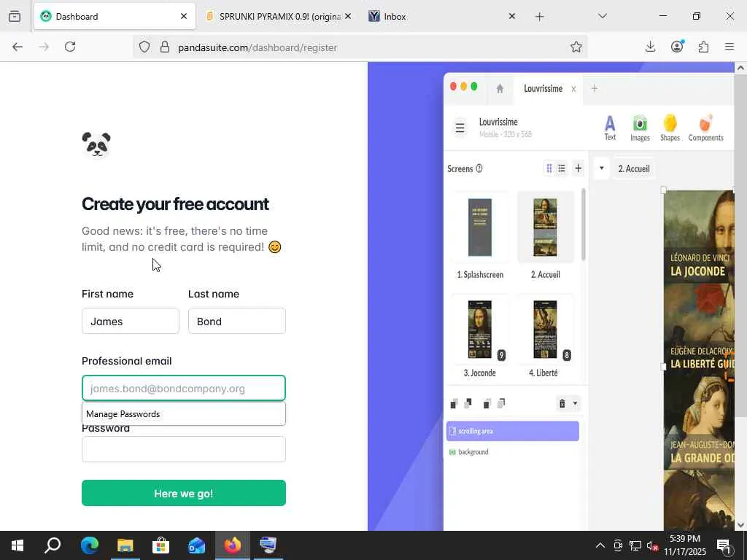
Task: Open Windows taskbar search
Action: 53,545
